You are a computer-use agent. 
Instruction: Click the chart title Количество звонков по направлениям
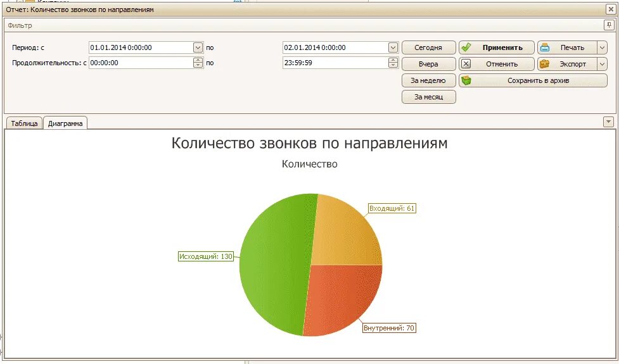point(309,143)
